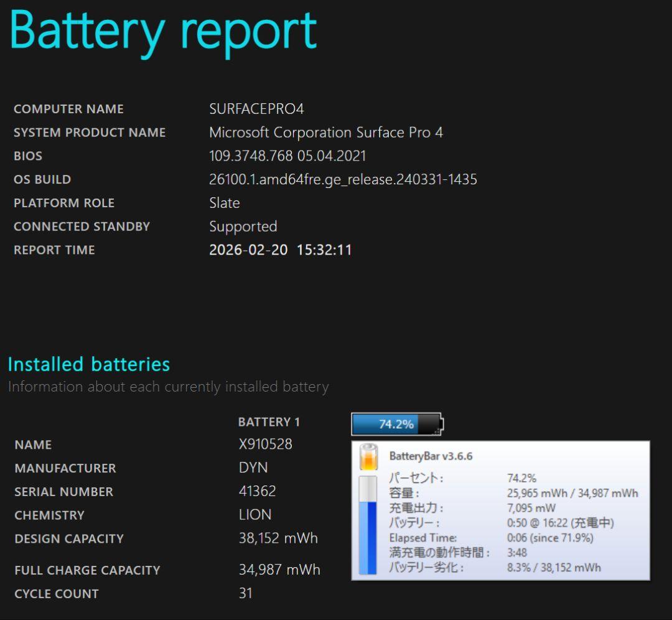Click the battery tip cap on the charge bar
This screenshot has width=672, height=620.
coord(441,423)
